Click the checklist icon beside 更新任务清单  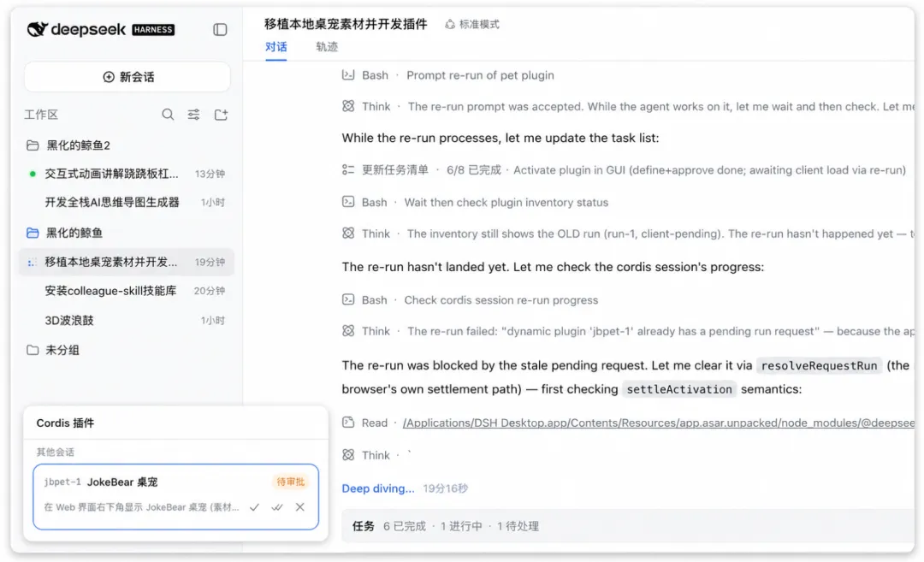(348, 169)
